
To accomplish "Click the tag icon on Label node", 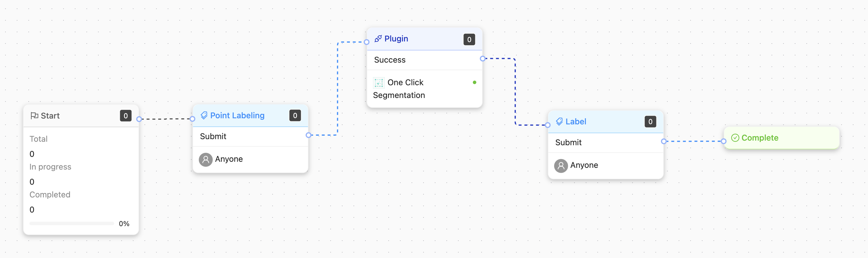I will point(559,121).
